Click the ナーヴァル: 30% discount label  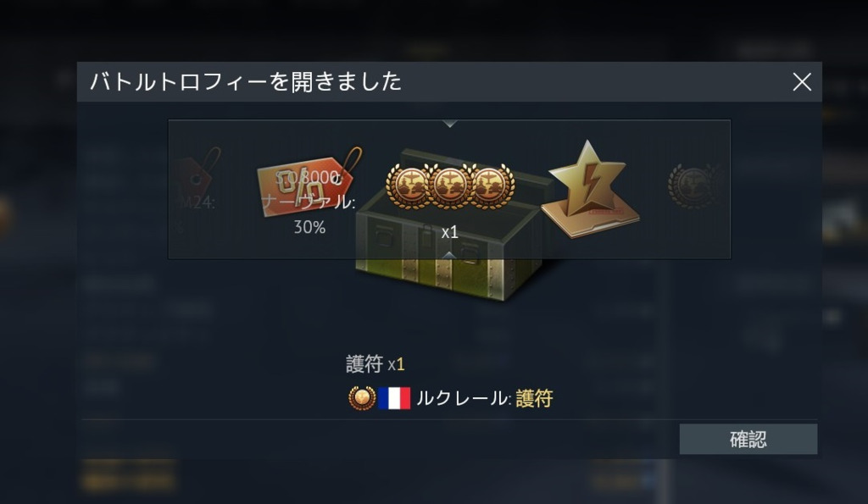[x=309, y=214]
